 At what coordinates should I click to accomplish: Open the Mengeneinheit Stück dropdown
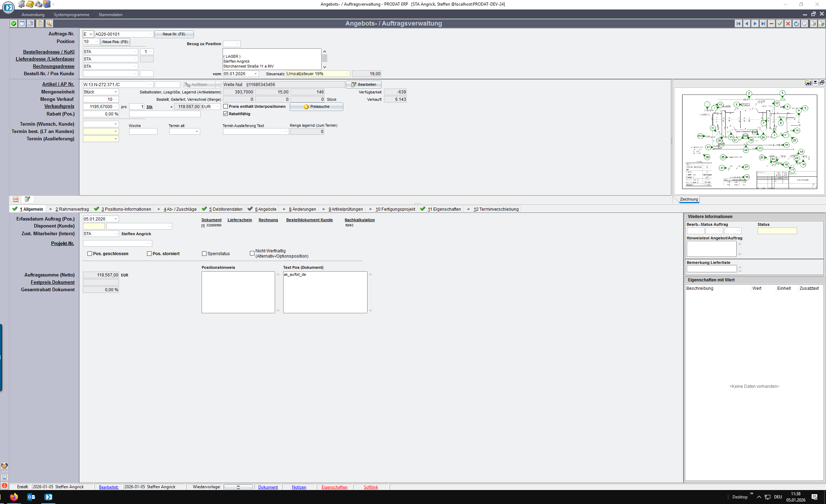pyautogui.click(x=115, y=92)
